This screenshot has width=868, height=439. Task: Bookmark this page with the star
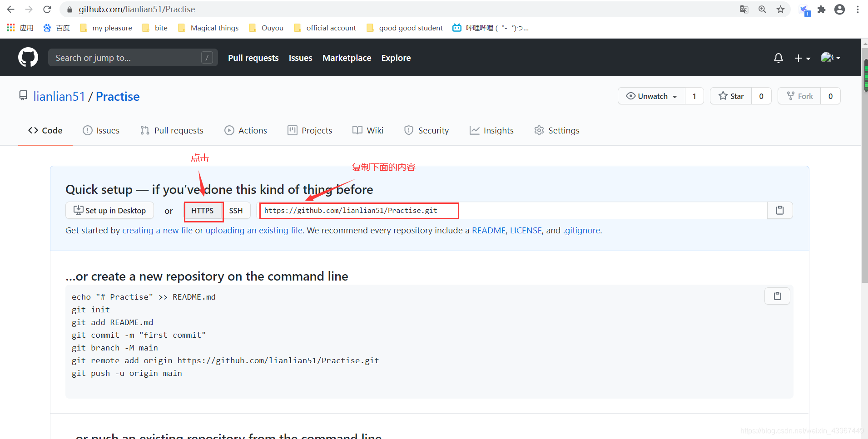780,9
